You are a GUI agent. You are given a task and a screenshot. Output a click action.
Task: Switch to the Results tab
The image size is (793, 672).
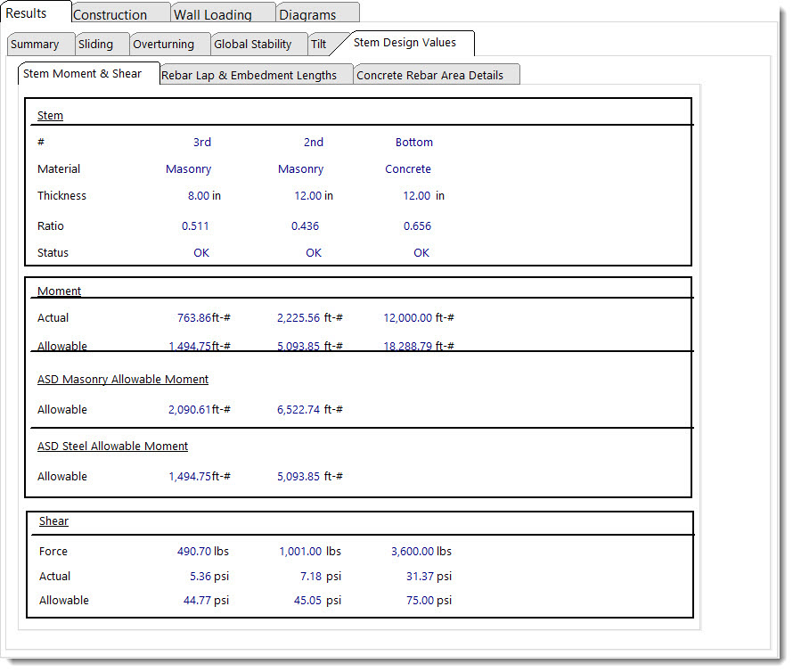[27, 13]
